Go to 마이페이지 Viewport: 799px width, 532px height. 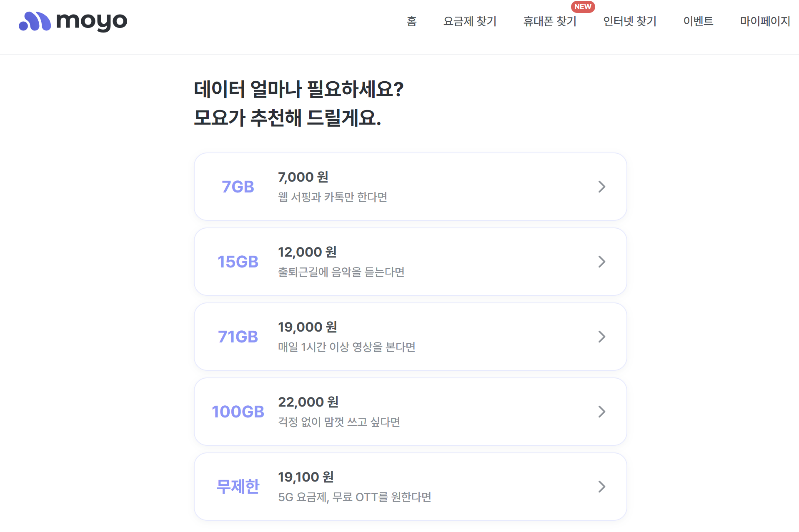764,21
